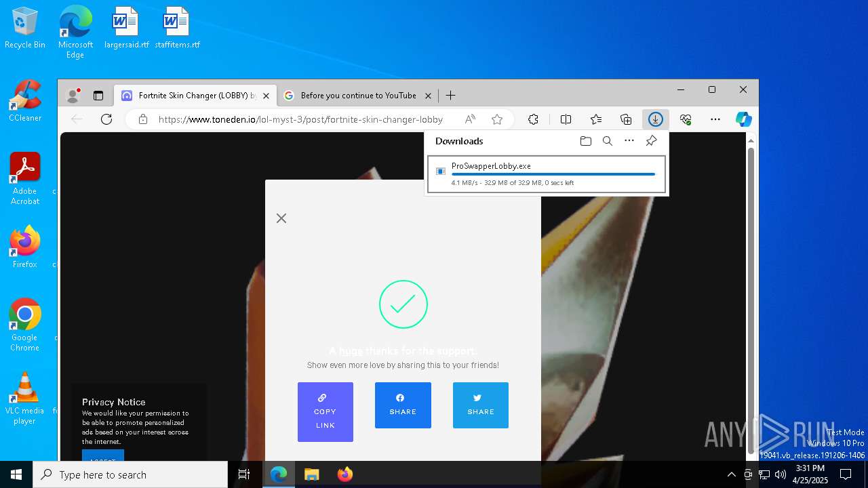This screenshot has width=868, height=488.
Task: Pin the Downloads panel
Action: pyautogui.click(x=651, y=141)
